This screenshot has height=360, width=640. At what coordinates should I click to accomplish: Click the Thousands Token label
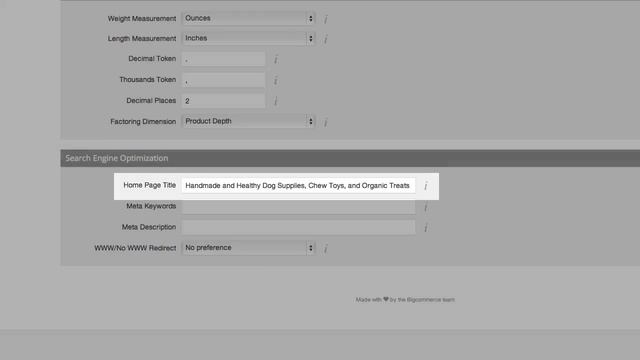coord(147,80)
